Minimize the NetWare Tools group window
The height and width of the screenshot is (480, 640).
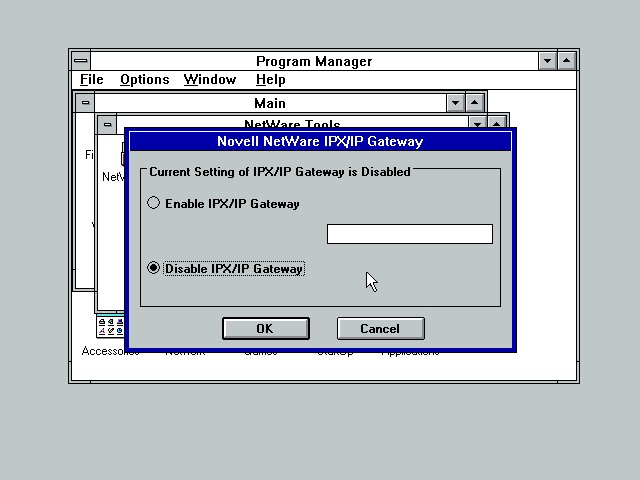tap(478, 124)
